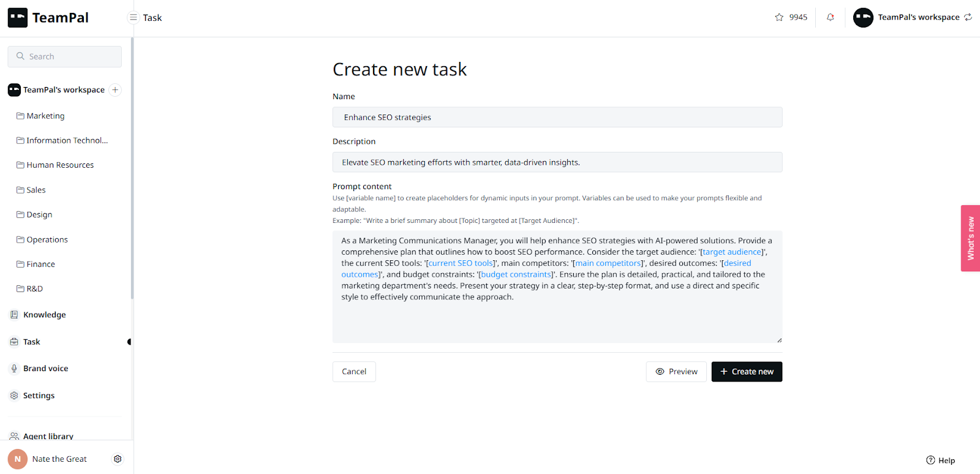The height and width of the screenshot is (474, 980).
Task: Focus the sidebar Search box
Action: point(65,56)
